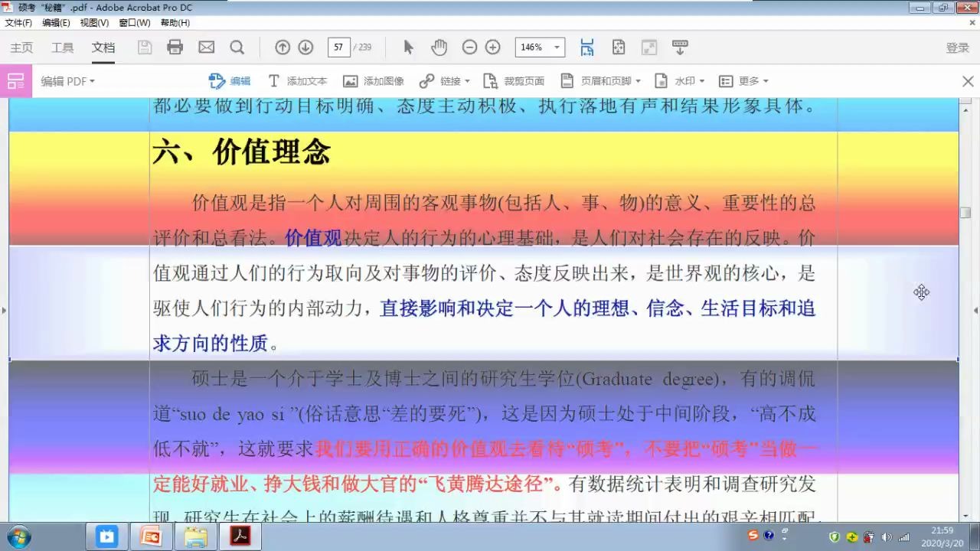
Task: Click the Print icon
Action: [x=175, y=47]
